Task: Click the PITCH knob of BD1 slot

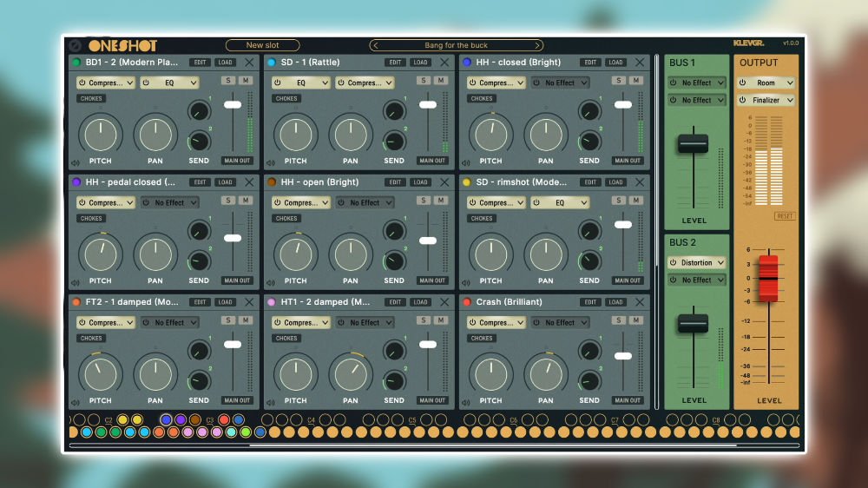Action: pyautogui.click(x=100, y=135)
